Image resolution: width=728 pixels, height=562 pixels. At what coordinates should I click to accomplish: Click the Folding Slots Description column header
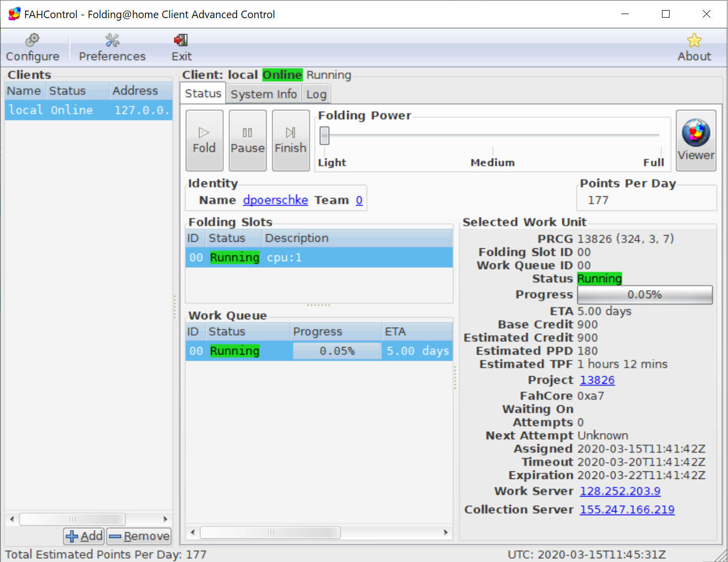coord(357,238)
